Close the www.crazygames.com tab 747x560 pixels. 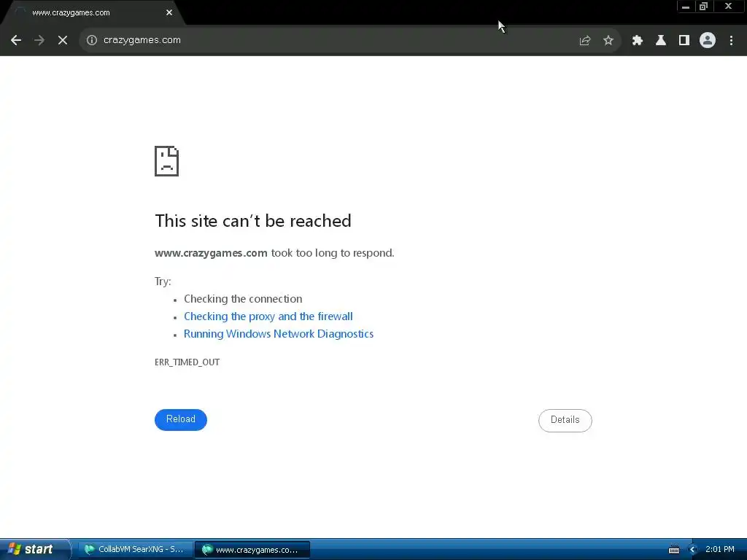pyautogui.click(x=169, y=13)
